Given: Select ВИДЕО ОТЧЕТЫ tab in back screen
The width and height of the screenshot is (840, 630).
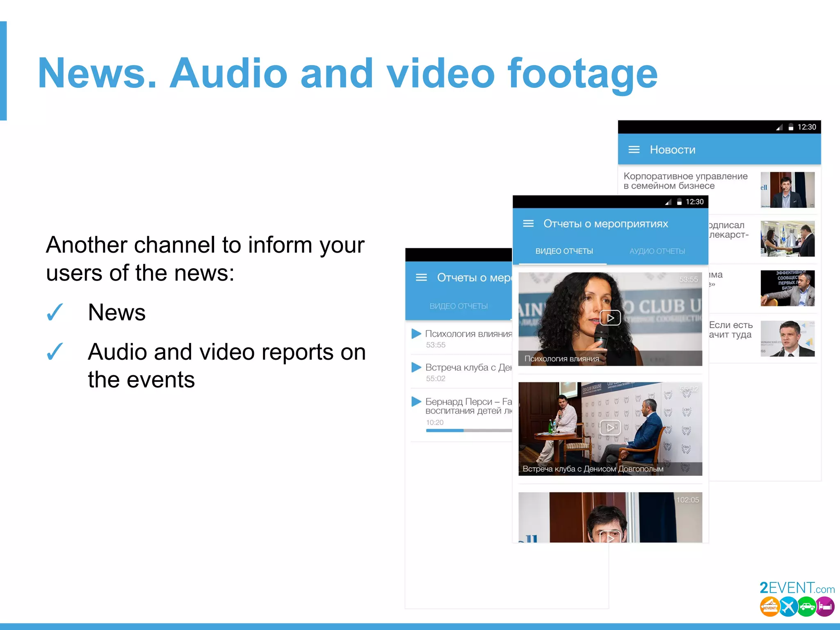Looking at the screenshot, I should point(459,306).
